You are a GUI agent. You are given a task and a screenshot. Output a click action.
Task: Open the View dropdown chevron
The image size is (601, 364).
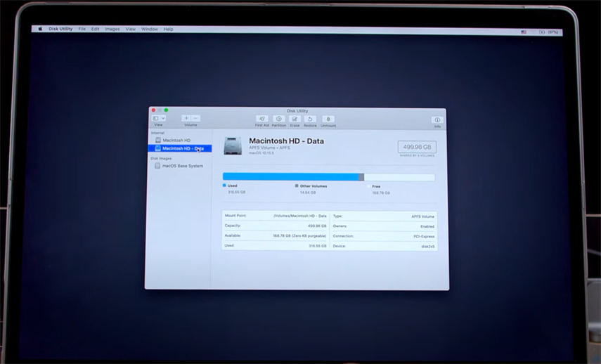click(163, 118)
